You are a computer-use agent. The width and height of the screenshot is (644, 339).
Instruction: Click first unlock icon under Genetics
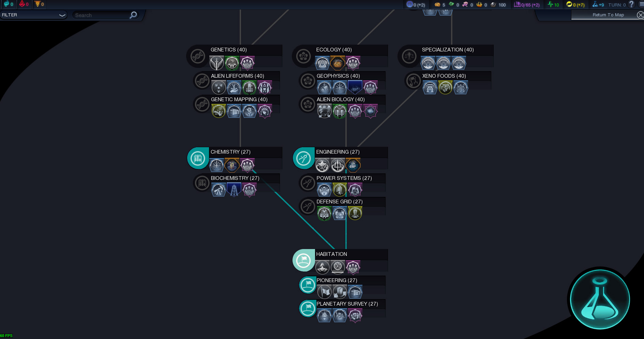pos(216,63)
